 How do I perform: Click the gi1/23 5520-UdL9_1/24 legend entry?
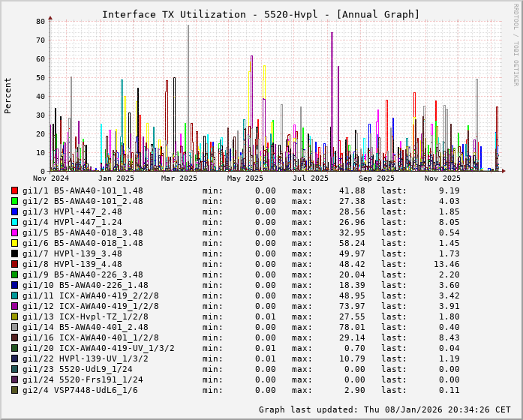(78, 369)
